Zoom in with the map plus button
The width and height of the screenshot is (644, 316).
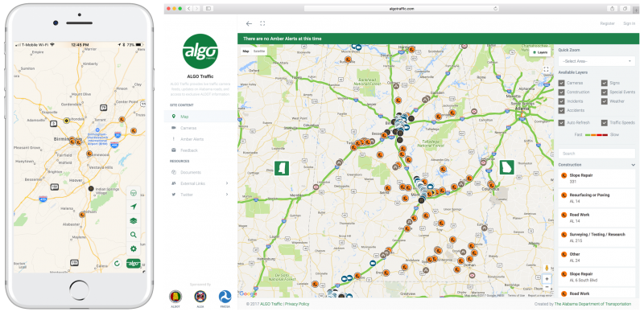[x=547, y=279]
